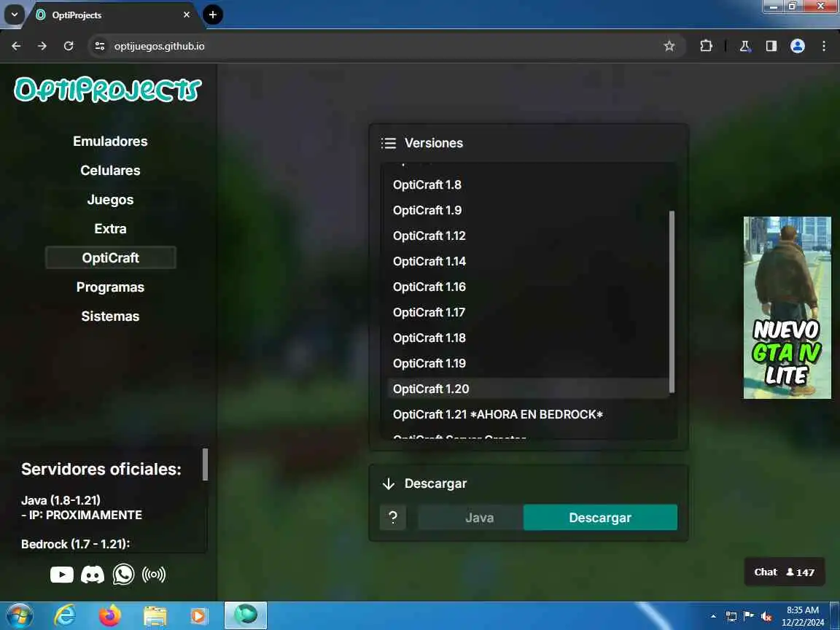Open the Programas section

(x=110, y=287)
